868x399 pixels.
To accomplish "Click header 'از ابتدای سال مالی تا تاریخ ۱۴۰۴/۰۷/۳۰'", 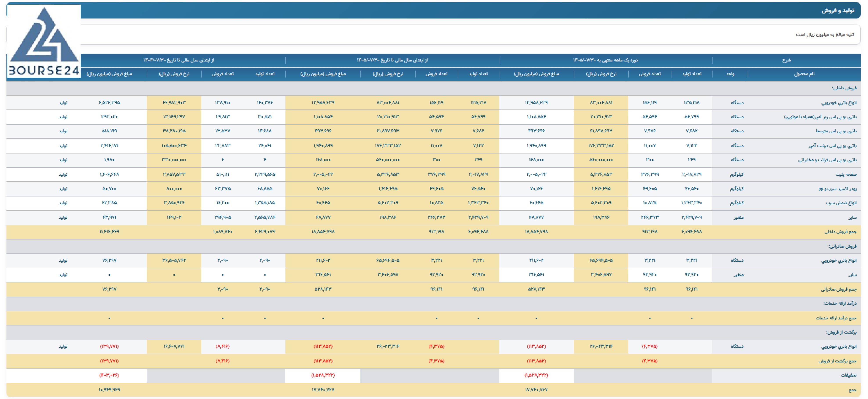I will point(179,60).
